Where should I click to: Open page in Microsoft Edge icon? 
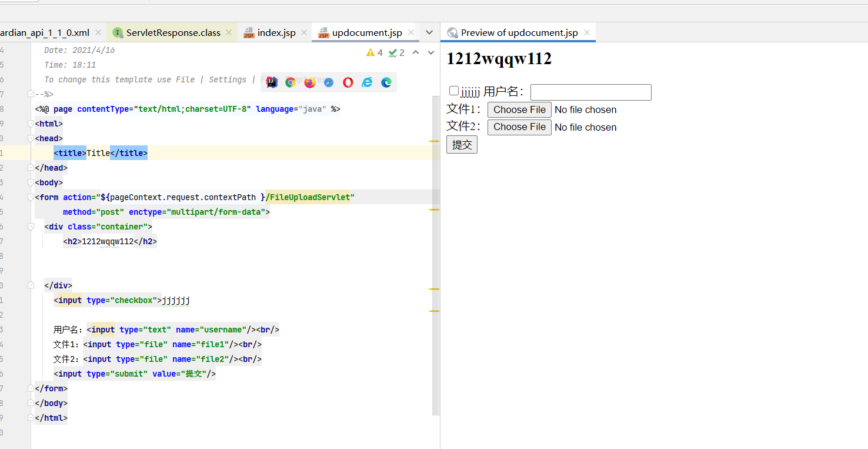pos(386,82)
